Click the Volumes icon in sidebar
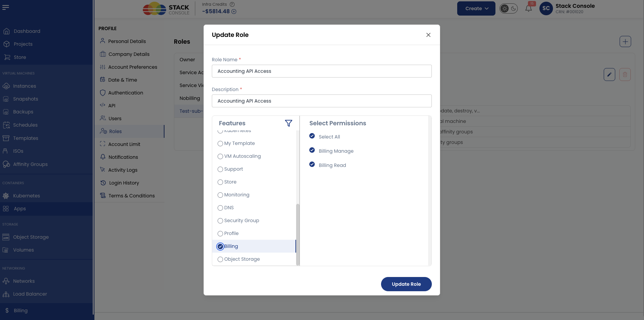Image resolution: width=644 pixels, height=320 pixels. (6, 250)
